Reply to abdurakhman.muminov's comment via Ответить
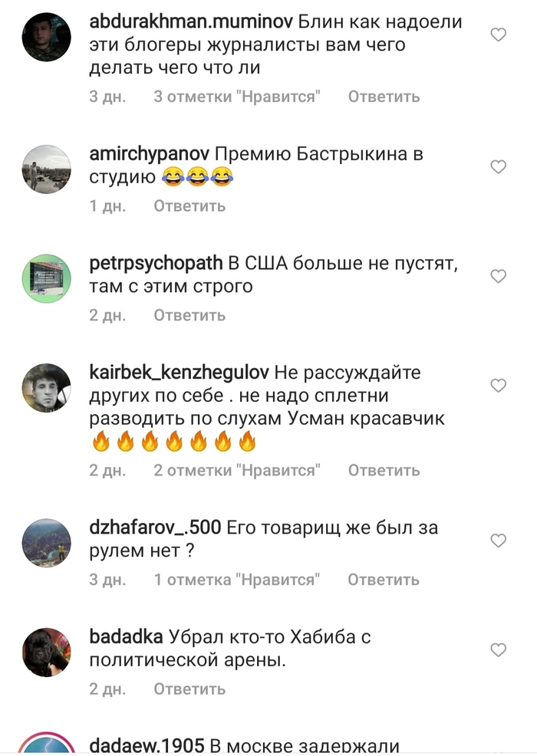The image size is (537, 756). [x=384, y=97]
